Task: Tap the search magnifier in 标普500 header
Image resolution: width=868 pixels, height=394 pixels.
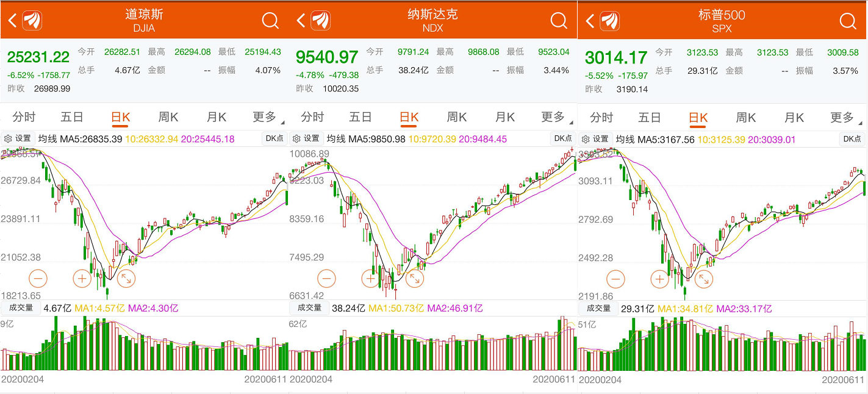Action: click(848, 21)
